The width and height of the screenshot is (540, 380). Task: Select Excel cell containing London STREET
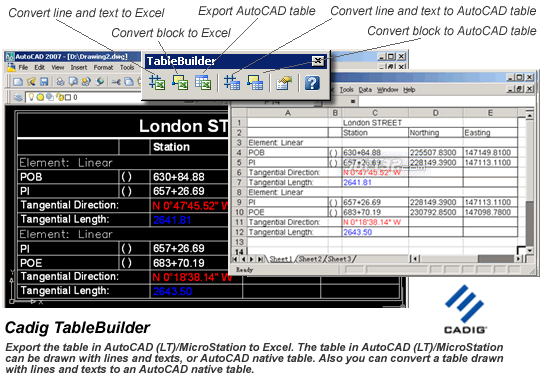point(375,123)
